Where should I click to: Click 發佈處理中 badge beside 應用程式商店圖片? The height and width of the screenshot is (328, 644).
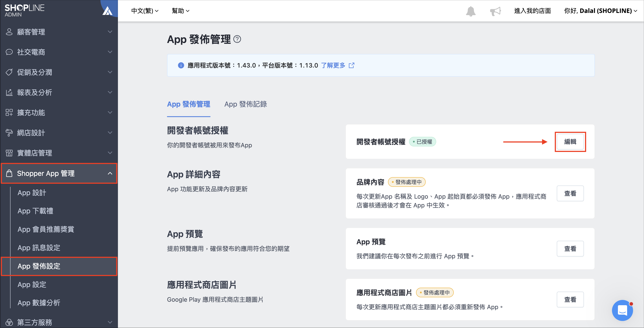(x=435, y=292)
